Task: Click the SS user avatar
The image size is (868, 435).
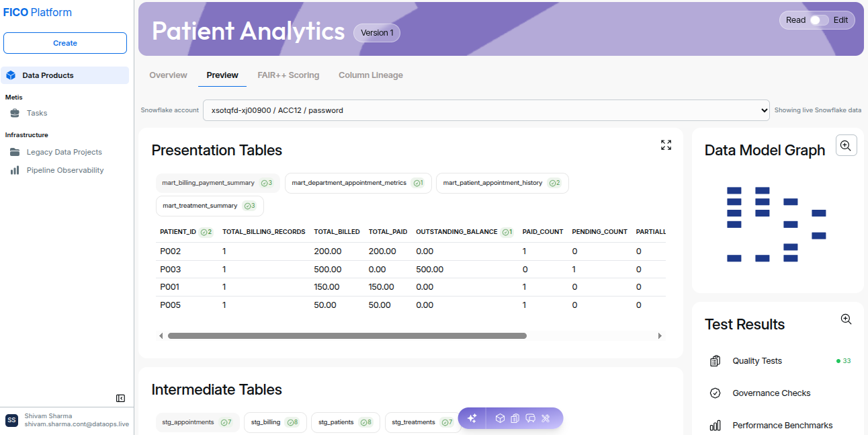Action: [x=12, y=420]
